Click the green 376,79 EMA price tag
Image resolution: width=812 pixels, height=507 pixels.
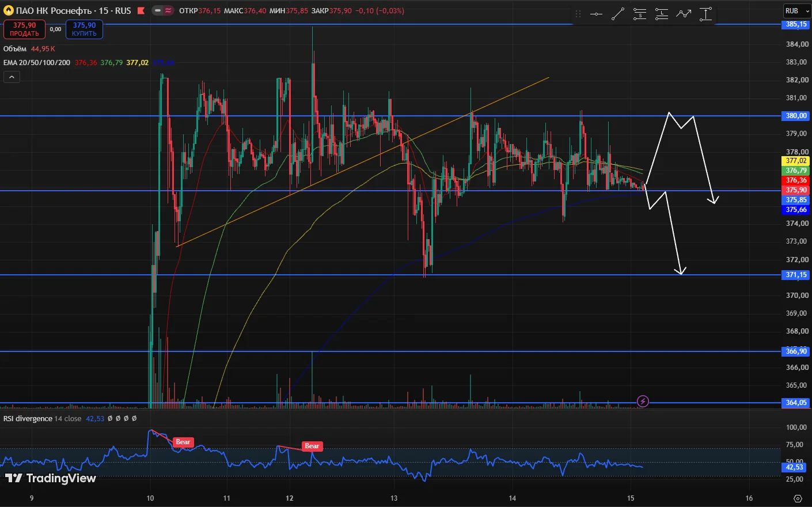796,171
